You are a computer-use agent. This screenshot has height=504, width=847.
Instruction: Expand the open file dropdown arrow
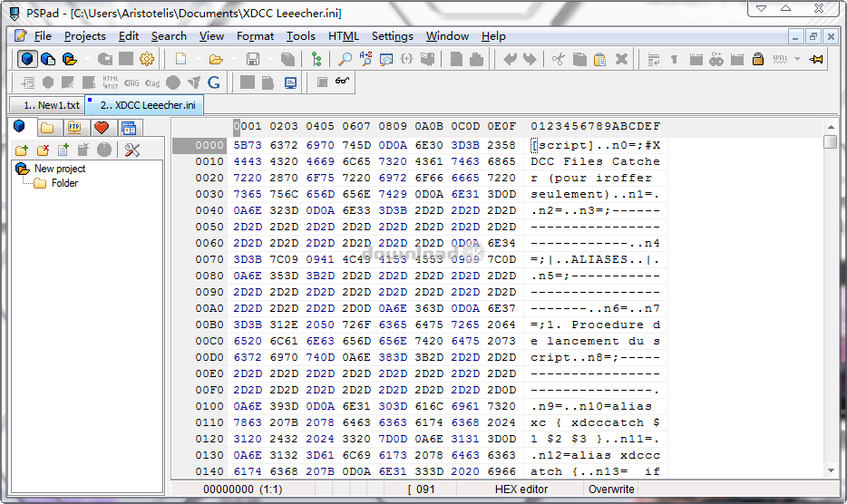coord(234,59)
